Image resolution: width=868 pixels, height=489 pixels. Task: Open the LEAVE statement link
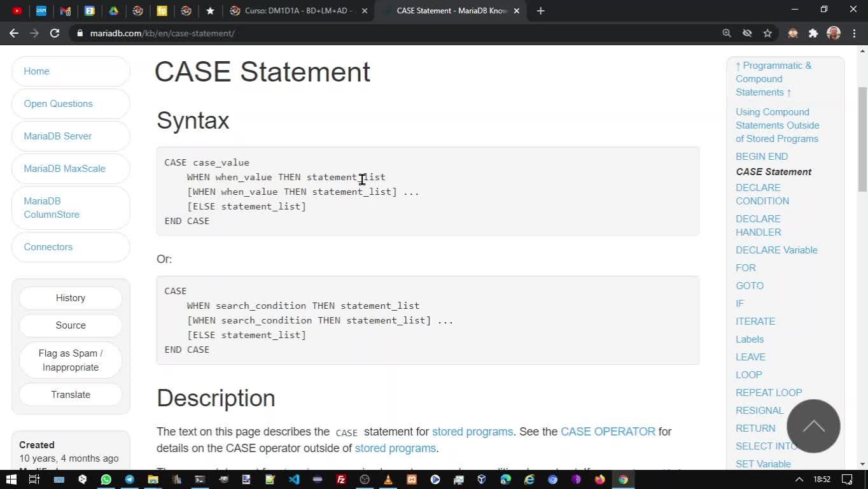[751, 357]
